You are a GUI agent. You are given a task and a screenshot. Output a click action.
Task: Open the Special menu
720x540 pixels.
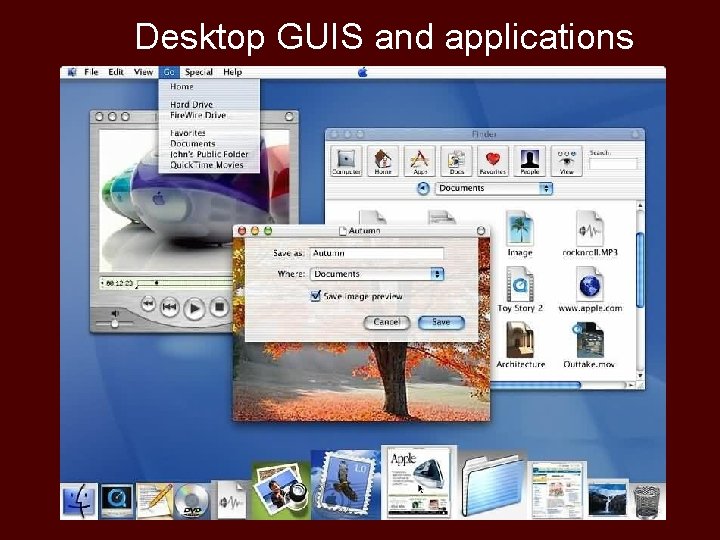click(x=199, y=72)
